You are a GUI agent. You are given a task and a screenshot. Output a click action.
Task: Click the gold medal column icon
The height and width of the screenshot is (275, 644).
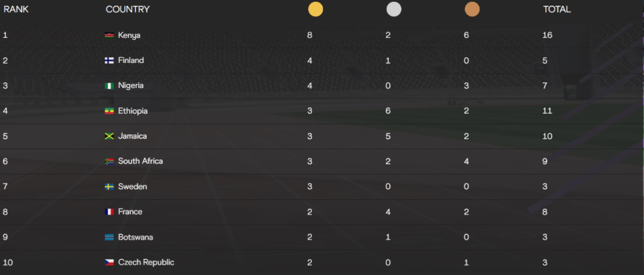click(315, 9)
